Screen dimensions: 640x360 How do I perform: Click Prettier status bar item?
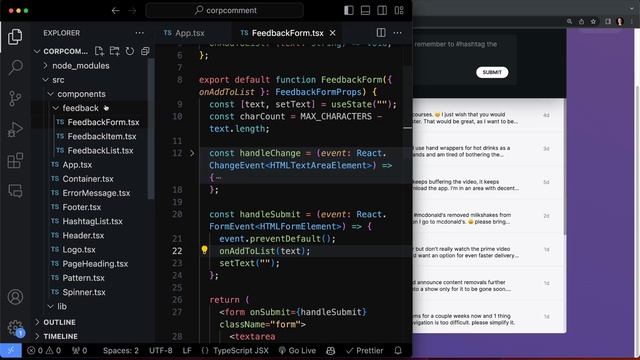tap(364, 350)
